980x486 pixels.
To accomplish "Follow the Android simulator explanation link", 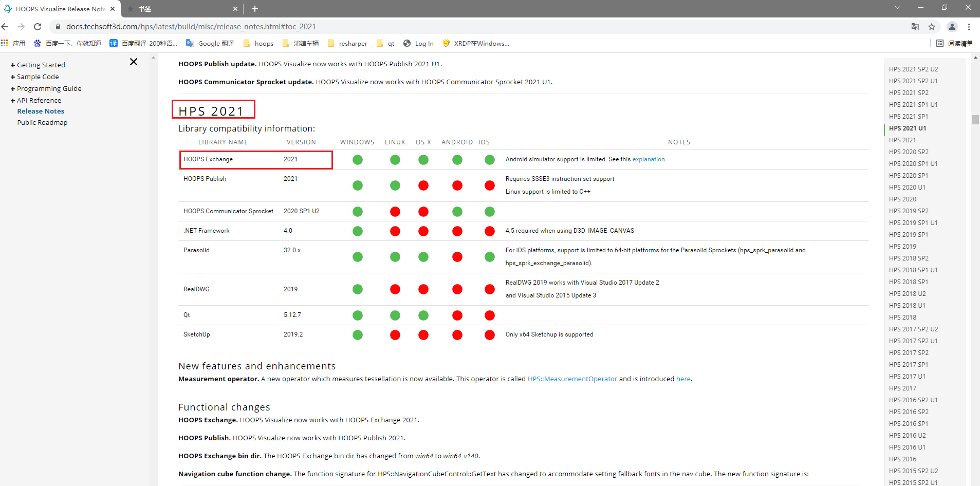I will tap(649, 159).
